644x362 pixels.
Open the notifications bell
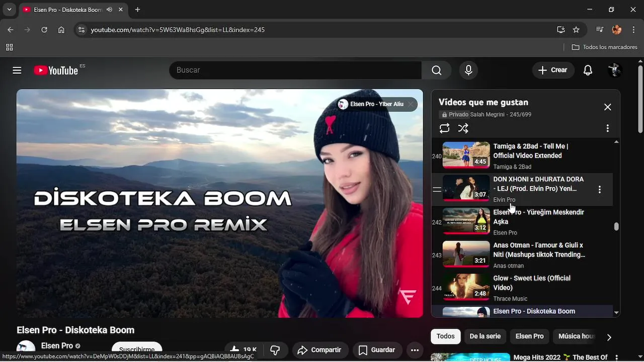[588, 70]
